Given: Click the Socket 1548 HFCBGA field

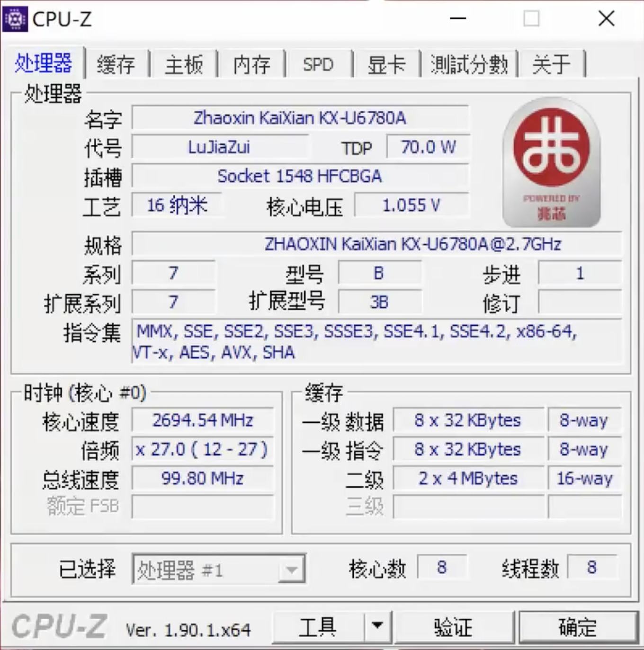Looking at the screenshot, I should (300, 176).
